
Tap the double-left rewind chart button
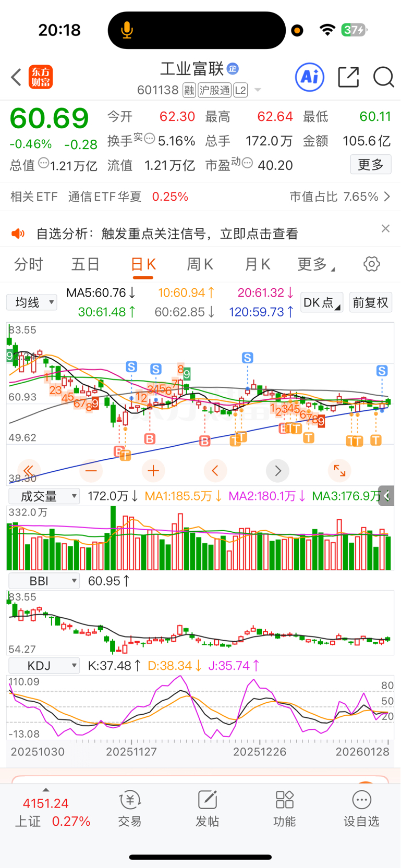coord(29,471)
